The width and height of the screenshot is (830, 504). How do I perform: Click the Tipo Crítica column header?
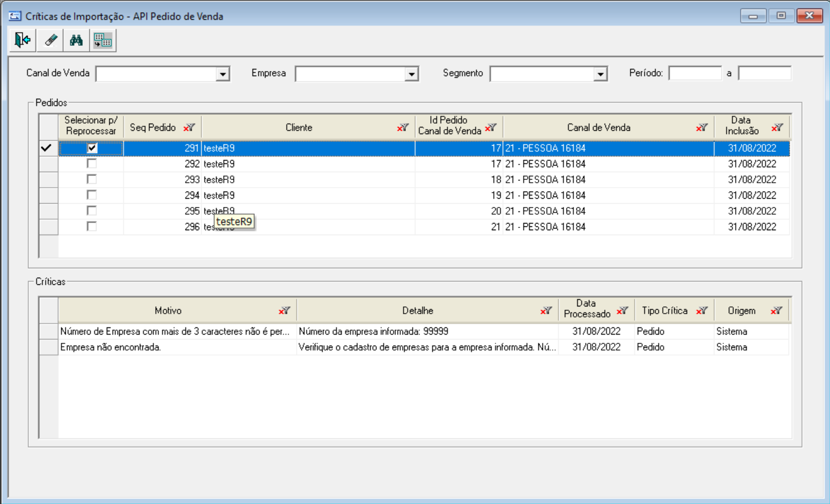664,311
